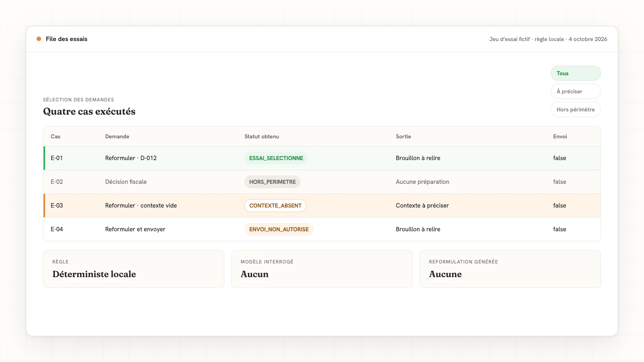The height and width of the screenshot is (362, 644).
Task: Open the Modèle interrogé Aucun card
Action: pyautogui.click(x=322, y=269)
